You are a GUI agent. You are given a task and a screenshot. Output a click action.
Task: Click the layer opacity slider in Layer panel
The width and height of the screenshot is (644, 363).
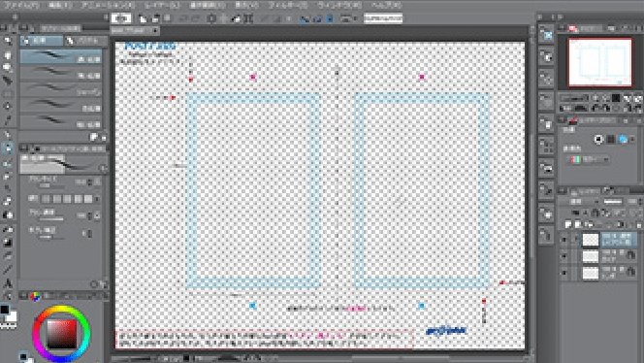[613, 202]
